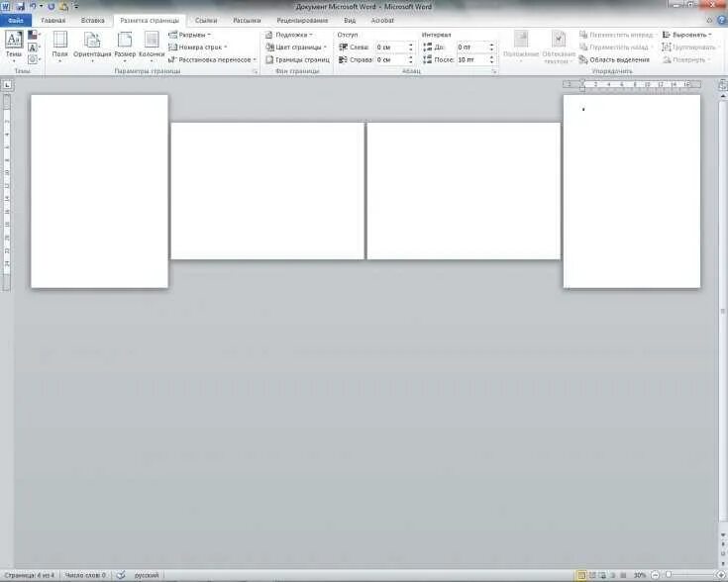Minimize the ribbon with caret icon
The width and height of the screenshot is (728, 582).
(x=709, y=21)
